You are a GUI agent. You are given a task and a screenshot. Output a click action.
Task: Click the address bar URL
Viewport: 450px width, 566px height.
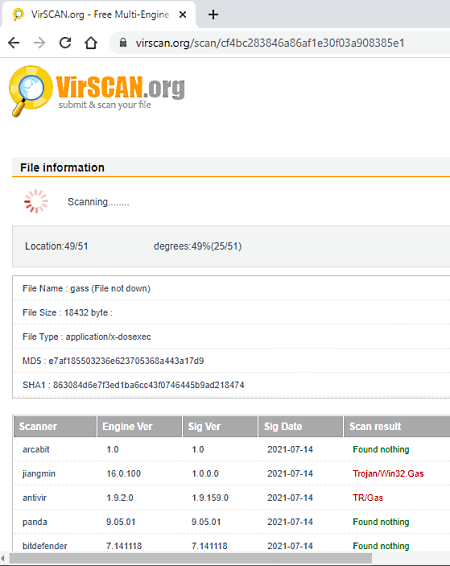tap(270, 43)
